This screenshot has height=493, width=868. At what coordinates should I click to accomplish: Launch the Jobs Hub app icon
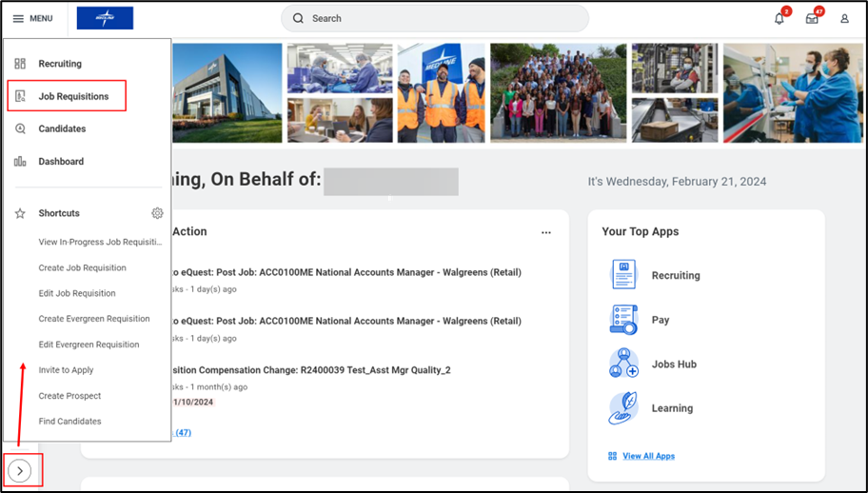623,364
